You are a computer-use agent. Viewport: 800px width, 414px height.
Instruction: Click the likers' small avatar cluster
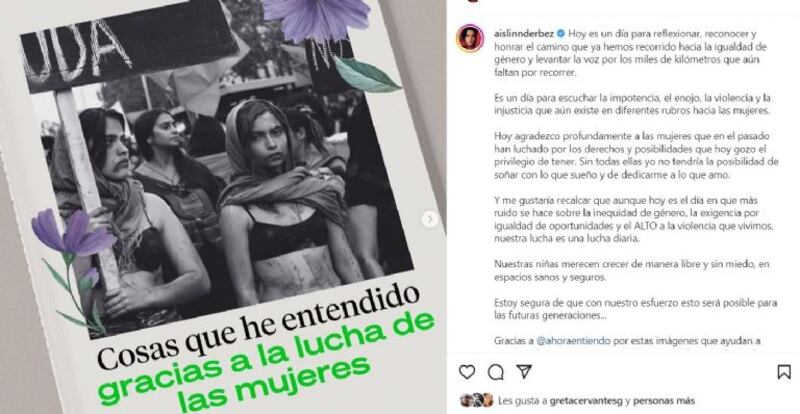(476, 400)
